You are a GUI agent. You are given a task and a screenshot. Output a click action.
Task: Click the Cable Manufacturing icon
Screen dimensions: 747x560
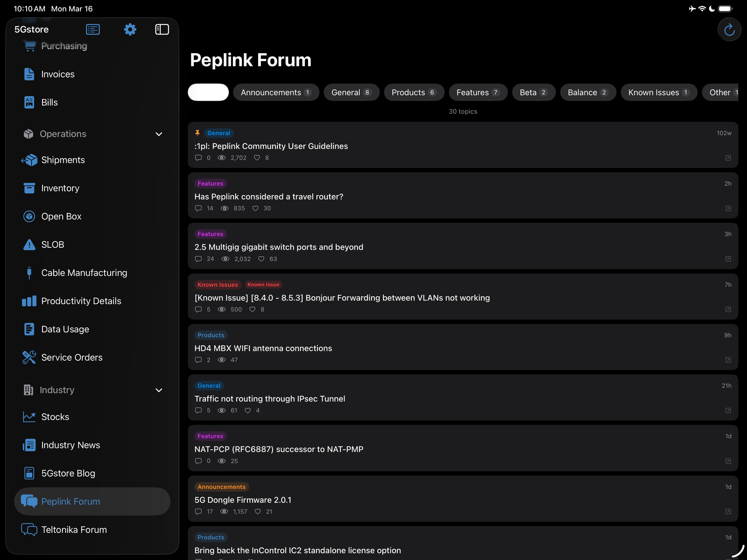tap(29, 273)
